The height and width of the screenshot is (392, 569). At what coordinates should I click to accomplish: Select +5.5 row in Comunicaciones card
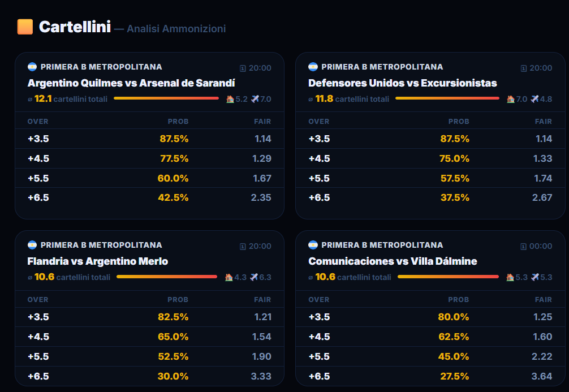coord(430,356)
